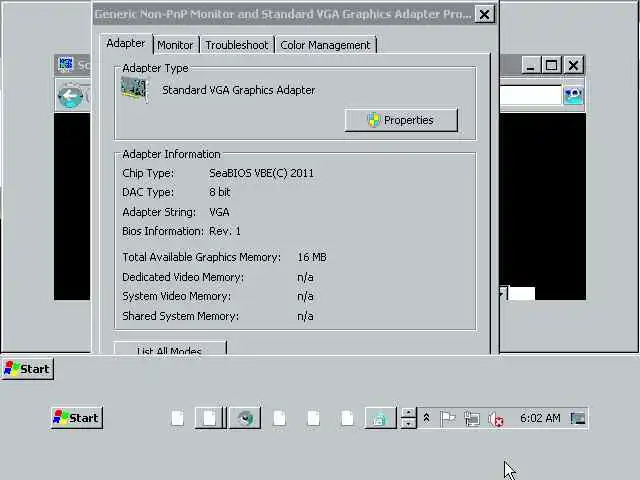
Task: Click background window's title bar icon
Action: click(65, 64)
